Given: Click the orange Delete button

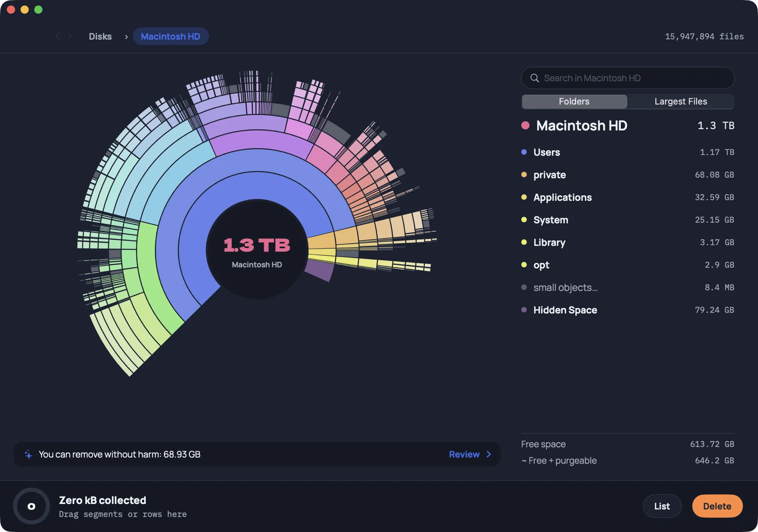Looking at the screenshot, I should tap(717, 506).
